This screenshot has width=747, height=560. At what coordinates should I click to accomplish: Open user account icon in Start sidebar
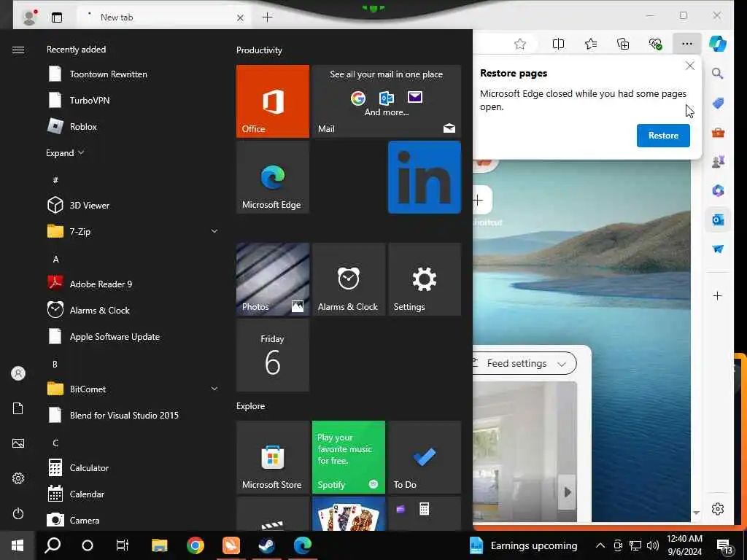point(18,373)
